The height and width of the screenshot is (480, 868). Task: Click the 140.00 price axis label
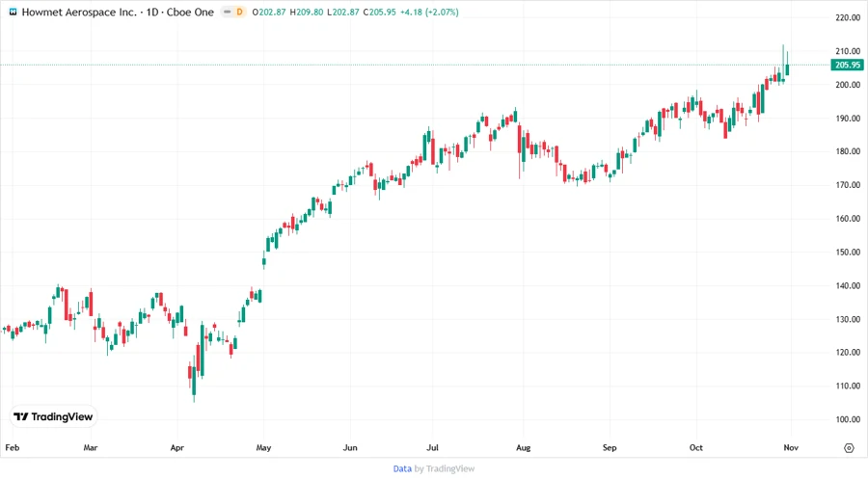848,285
